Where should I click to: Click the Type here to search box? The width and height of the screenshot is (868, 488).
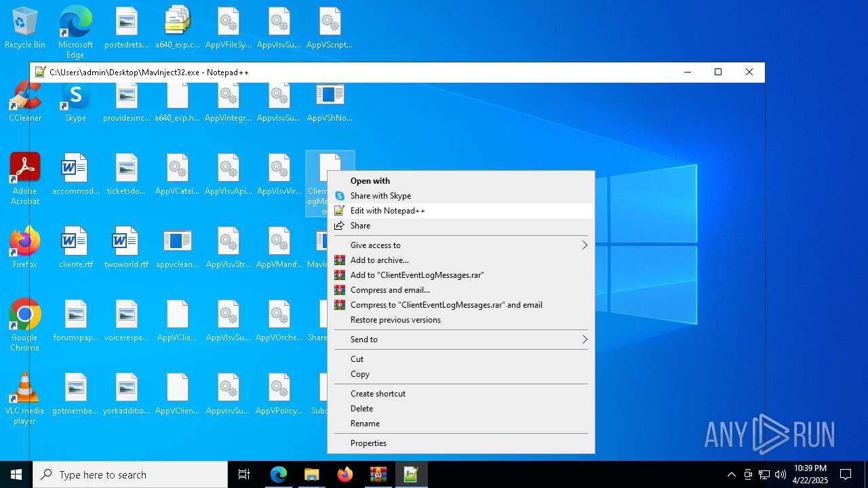click(130, 474)
